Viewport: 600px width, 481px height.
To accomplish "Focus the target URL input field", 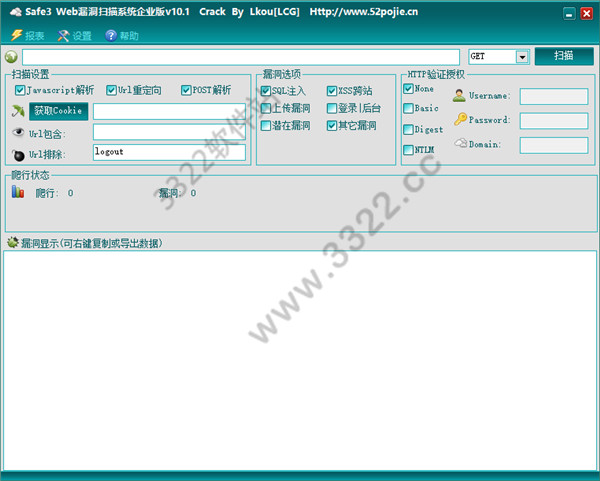I will click(x=241, y=57).
